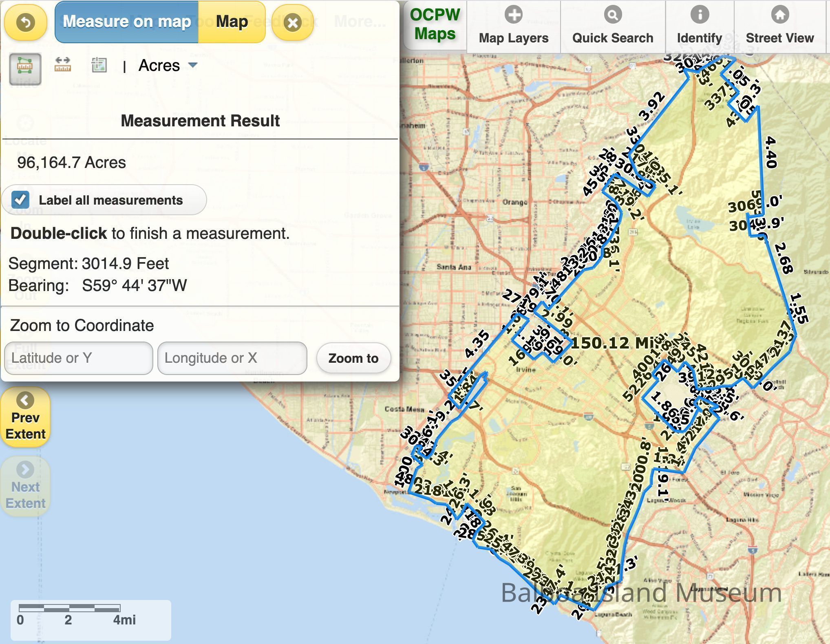Uncheck Label all measurements checkbox

[x=20, y=200]
